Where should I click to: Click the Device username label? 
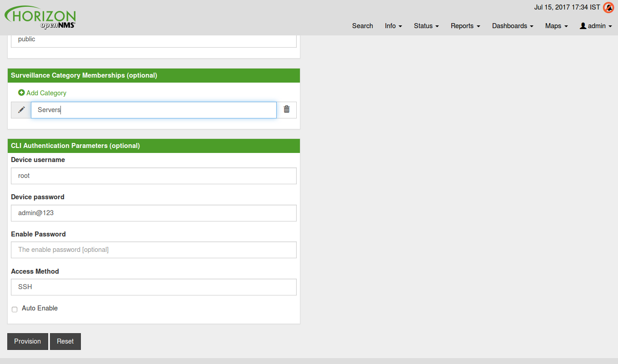(x=38, y=160)
